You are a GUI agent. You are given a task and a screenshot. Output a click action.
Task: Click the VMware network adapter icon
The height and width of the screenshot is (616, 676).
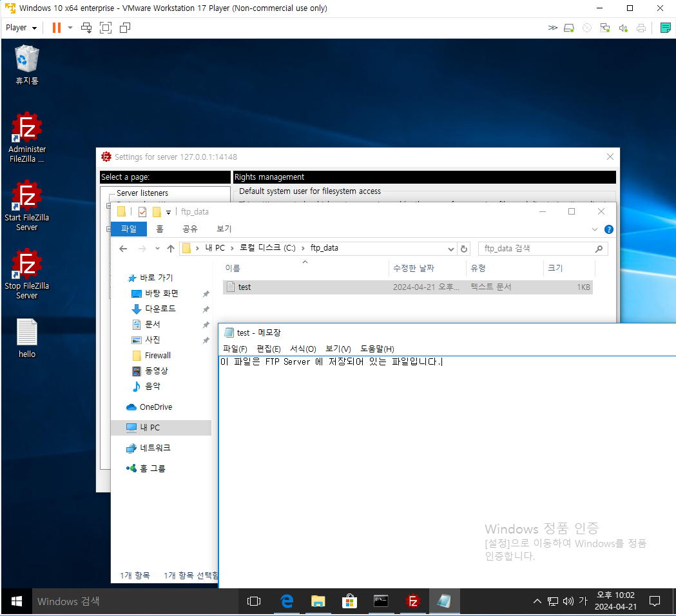[x=605, y=28]
